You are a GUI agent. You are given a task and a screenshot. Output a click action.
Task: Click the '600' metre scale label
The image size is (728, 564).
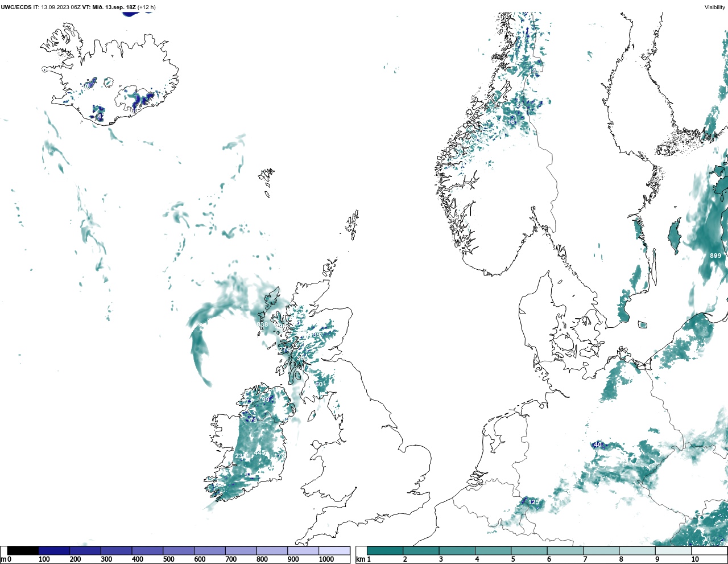point(200,559)
